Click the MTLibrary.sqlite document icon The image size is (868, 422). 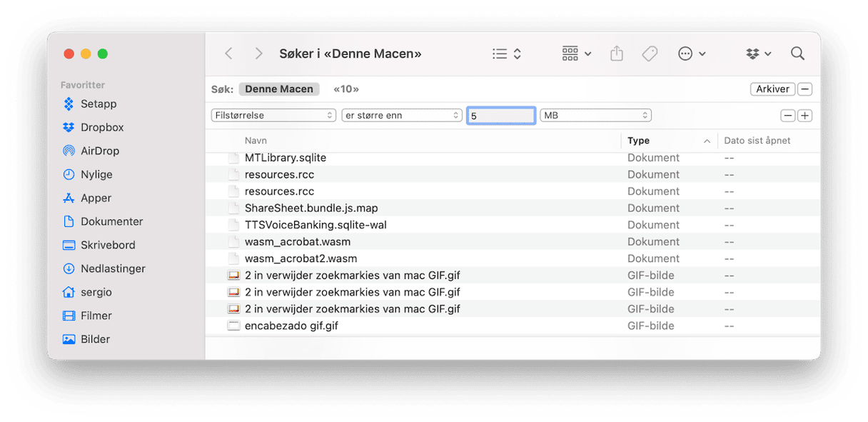point(233,158)
